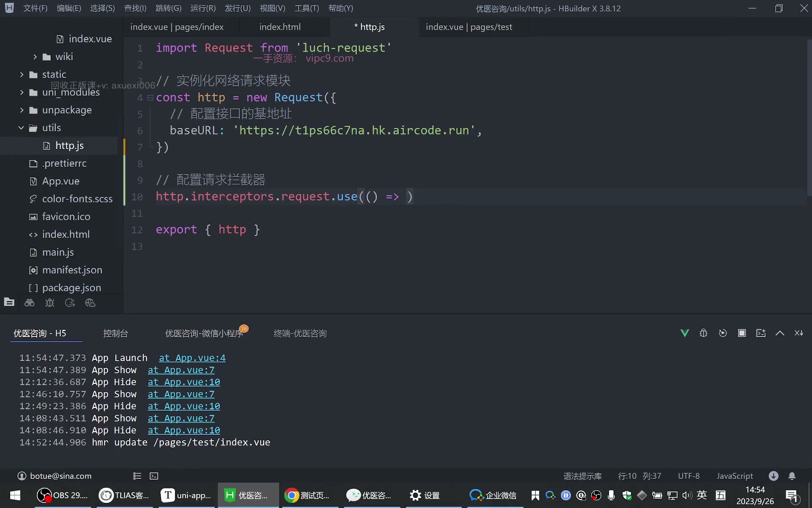Switch to the index.html editor tab
Screen dimensions: 812x508
point(280,27)
